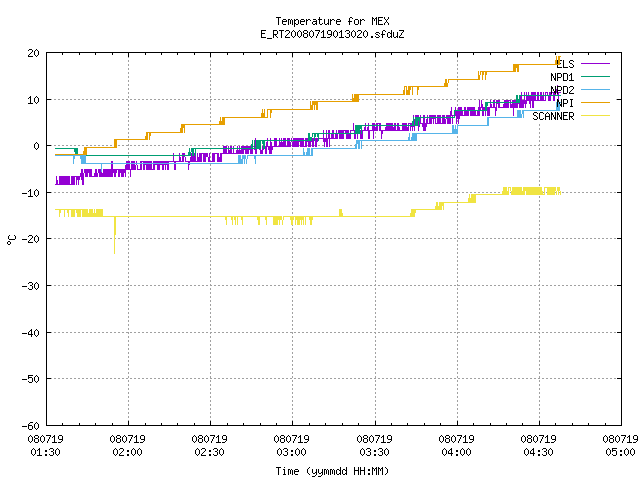Click the y-axis tick label -40
The height and width of the screenshot is (480, 640).
[x=31, y=333]
